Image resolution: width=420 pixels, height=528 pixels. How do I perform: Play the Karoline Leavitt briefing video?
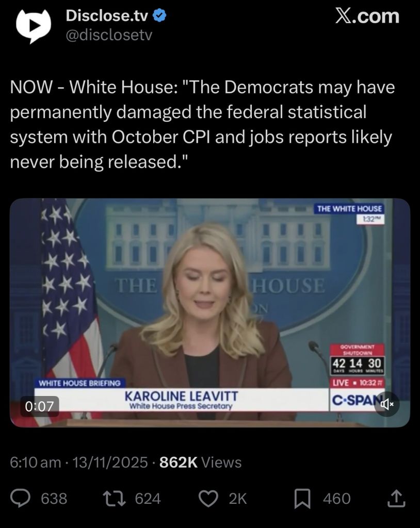click(209, 312)
